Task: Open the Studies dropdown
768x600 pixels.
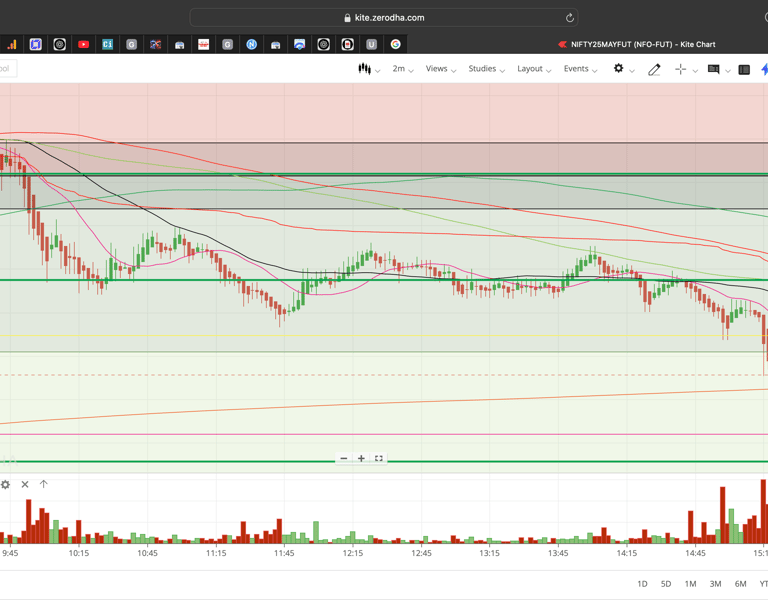Action: tap(486, 69)
